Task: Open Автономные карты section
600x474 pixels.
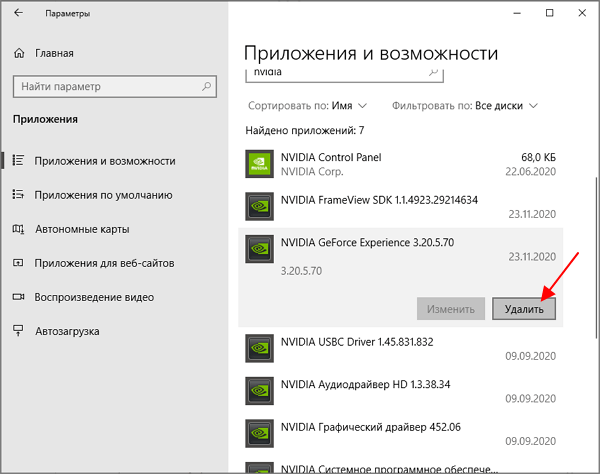Action: [x=82, y=229]
